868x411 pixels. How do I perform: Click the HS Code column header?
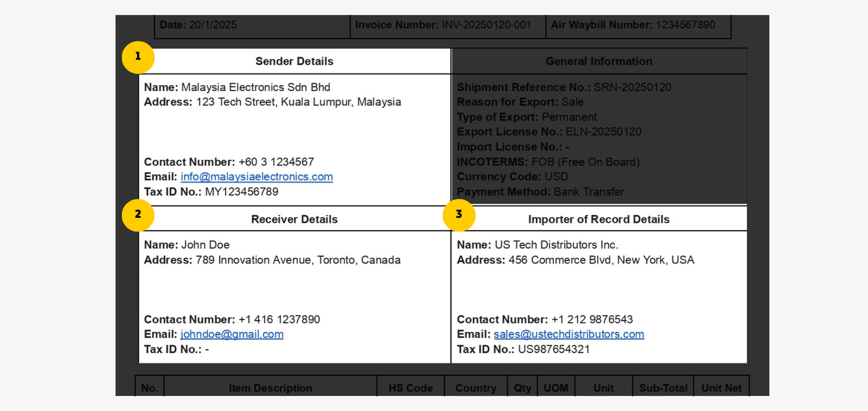(410, 388)
